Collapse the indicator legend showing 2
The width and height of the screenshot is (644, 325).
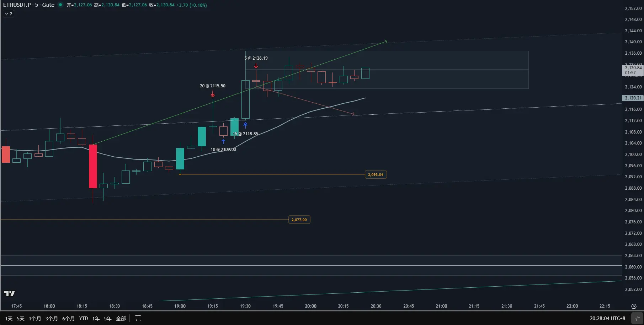point(9,13)
